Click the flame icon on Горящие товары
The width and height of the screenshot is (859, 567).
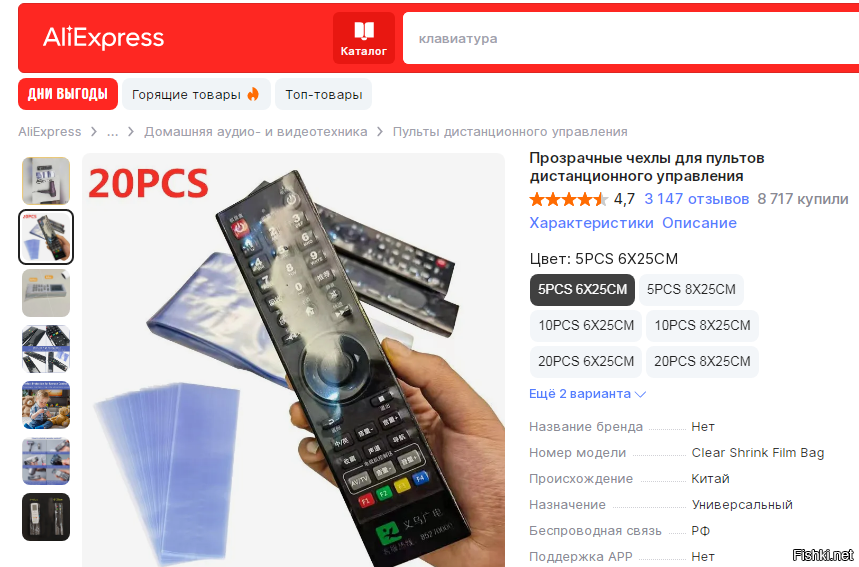[x=253, y=94]
